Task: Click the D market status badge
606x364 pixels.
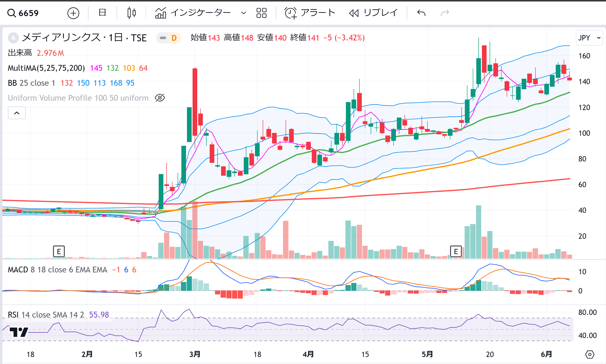Action: click(174, 38)
